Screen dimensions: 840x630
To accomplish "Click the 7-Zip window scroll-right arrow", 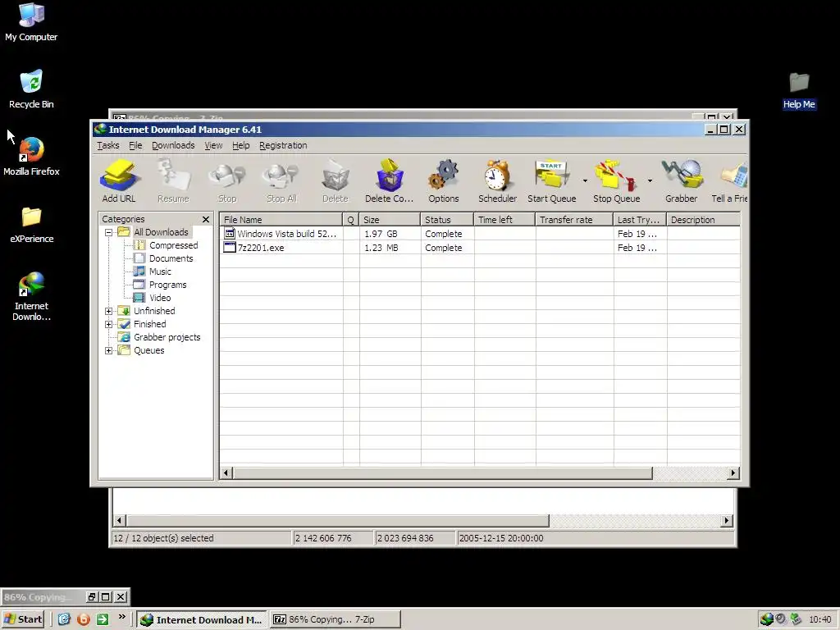I will tap(727, 520).
